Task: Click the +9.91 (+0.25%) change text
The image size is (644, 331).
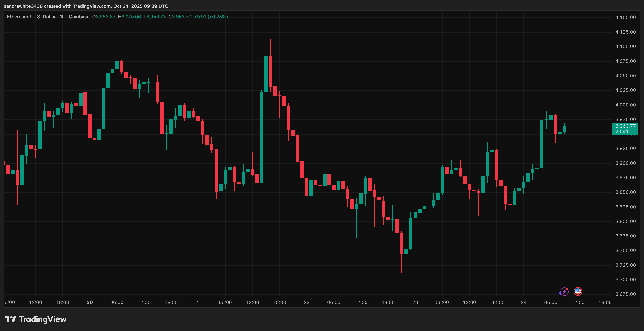Action: tap(211, 17)
